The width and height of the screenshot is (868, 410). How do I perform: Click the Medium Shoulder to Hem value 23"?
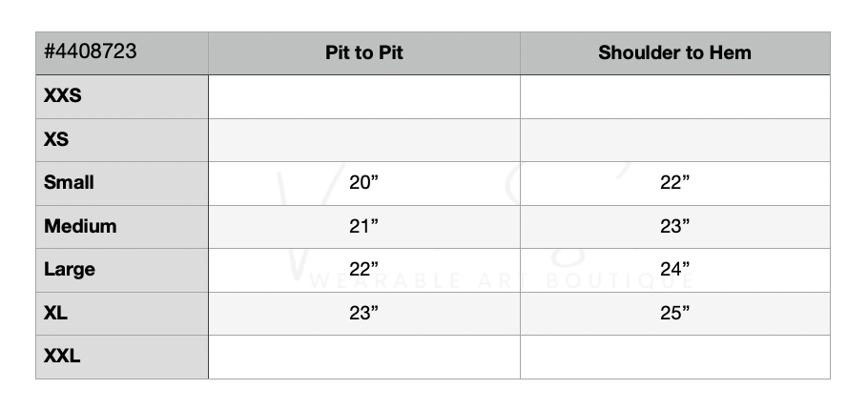[674, 226]
